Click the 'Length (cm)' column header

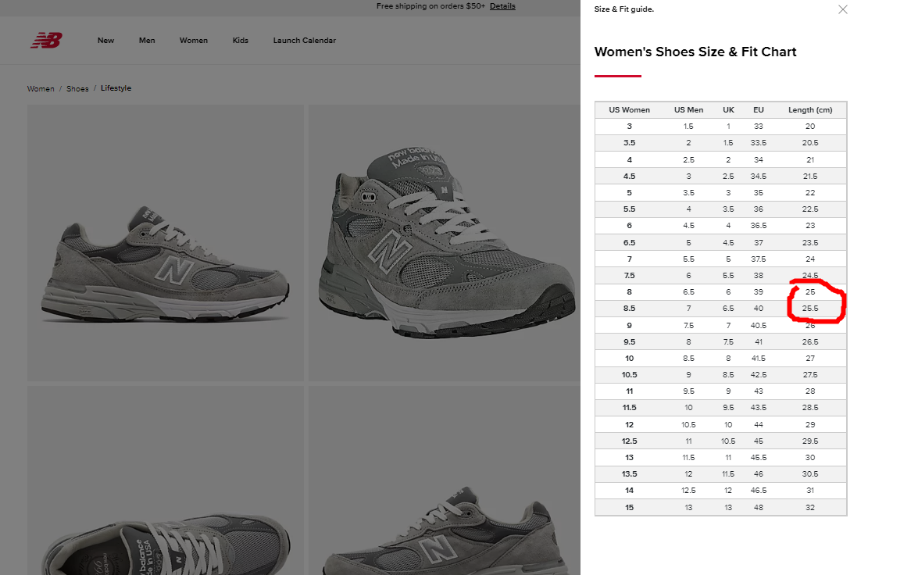point(810,110)
